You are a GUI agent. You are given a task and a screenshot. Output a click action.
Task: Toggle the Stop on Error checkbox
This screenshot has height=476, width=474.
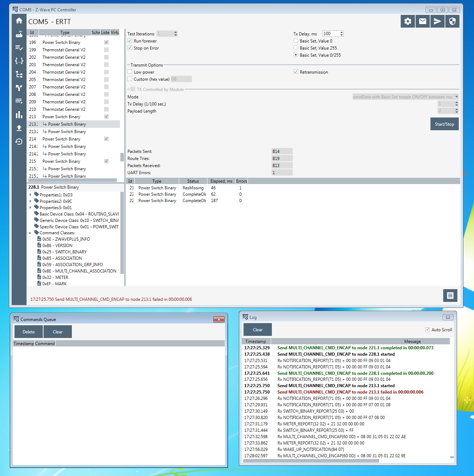pos(130,48)
